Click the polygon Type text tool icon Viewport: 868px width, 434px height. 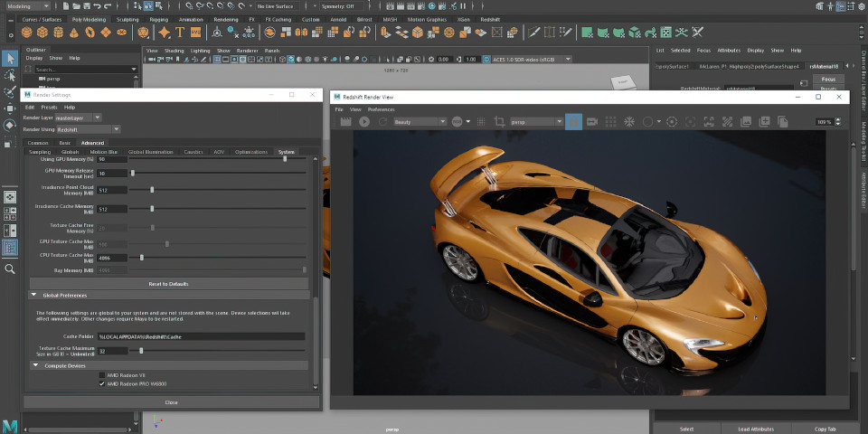180,33
